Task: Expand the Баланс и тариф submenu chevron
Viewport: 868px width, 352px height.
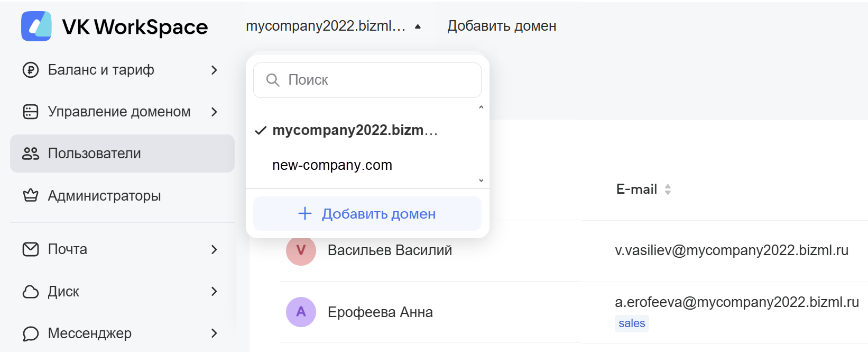Action: (x=214, y=70)
